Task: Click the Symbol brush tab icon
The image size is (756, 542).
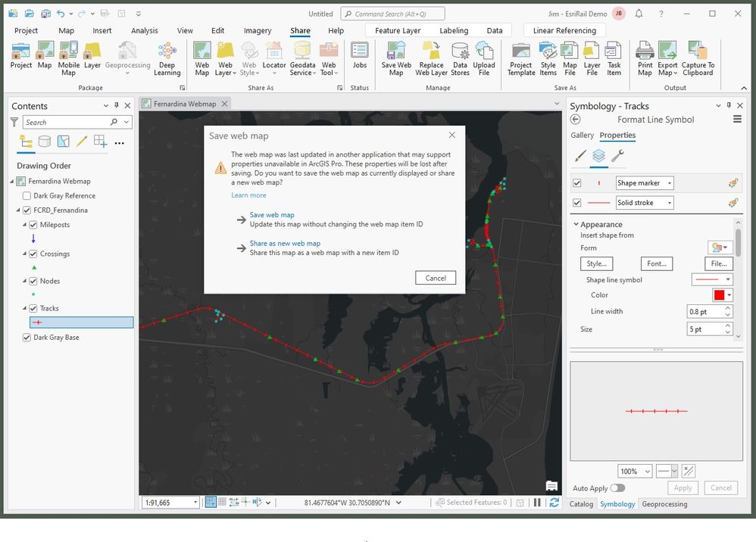Action: coord(580,156)
